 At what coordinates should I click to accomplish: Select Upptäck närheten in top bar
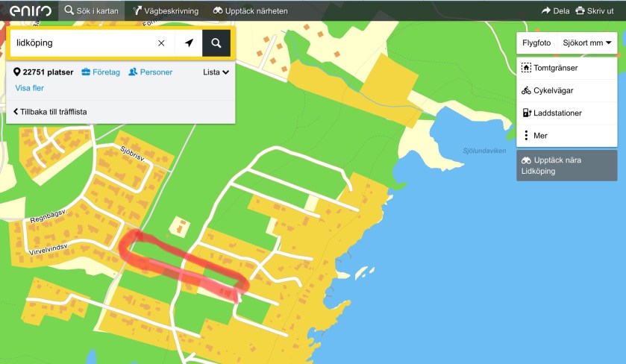pyautogui.click(x=250, y=10)
